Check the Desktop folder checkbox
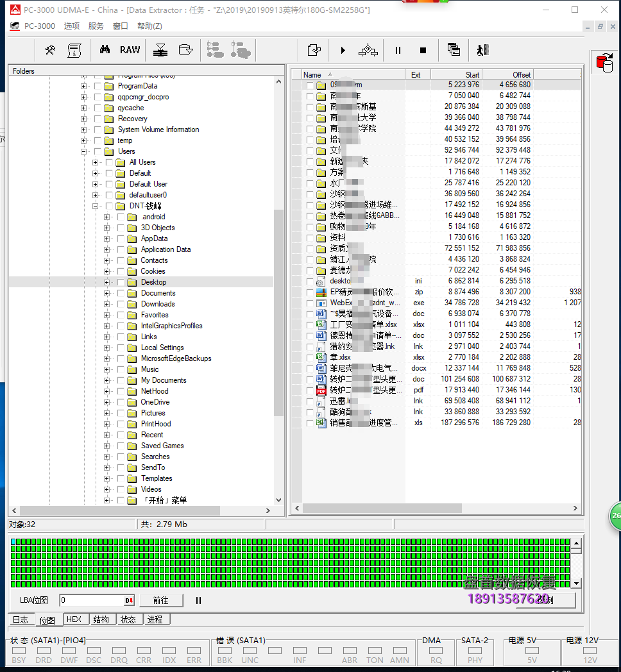Image resolution: width=621 pixels, height=672 pixels. click(121, 282)
